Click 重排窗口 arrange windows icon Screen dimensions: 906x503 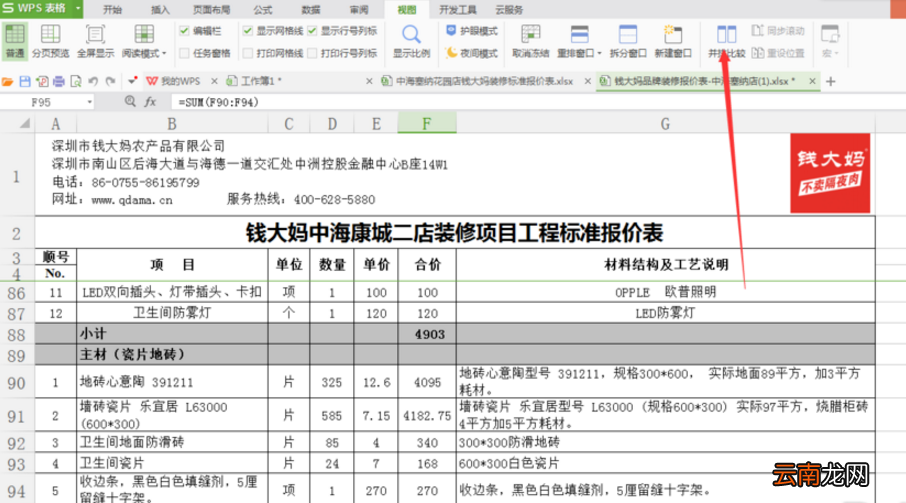pos(579,34)
